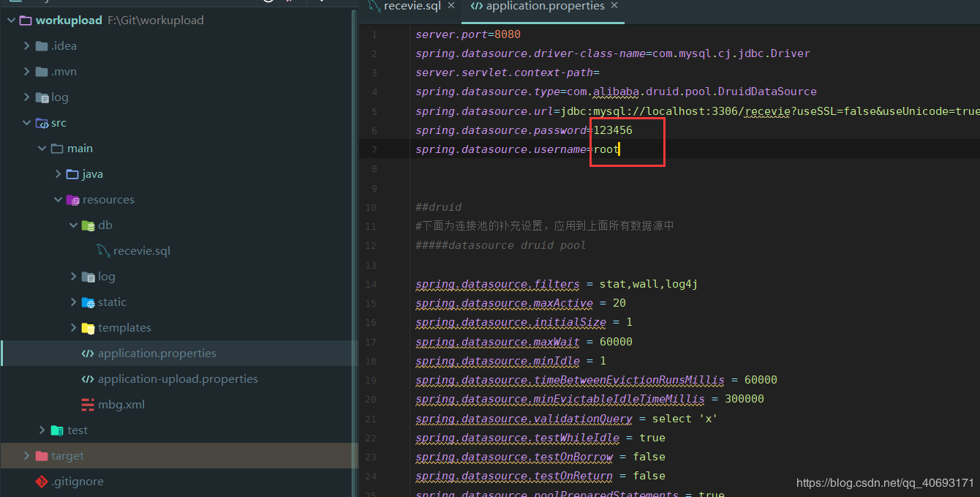The image size is (980, 497).
Task: Click the .gitignore git icon
Action: click(42, 482)
